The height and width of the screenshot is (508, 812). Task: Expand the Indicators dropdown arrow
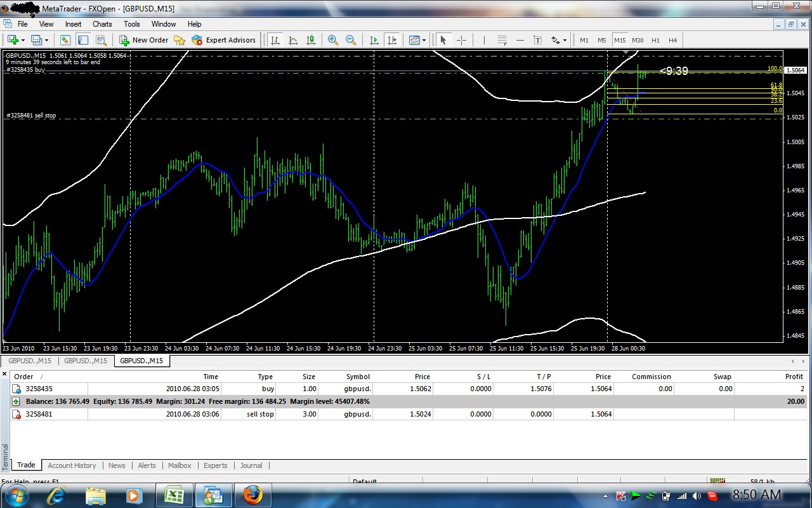point(424,40)
